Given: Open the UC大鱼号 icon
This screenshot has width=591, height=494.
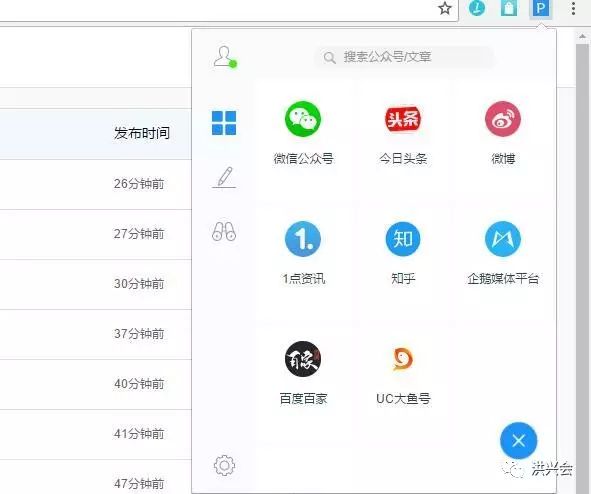Looking at the screenshot, I should (403, 359).
